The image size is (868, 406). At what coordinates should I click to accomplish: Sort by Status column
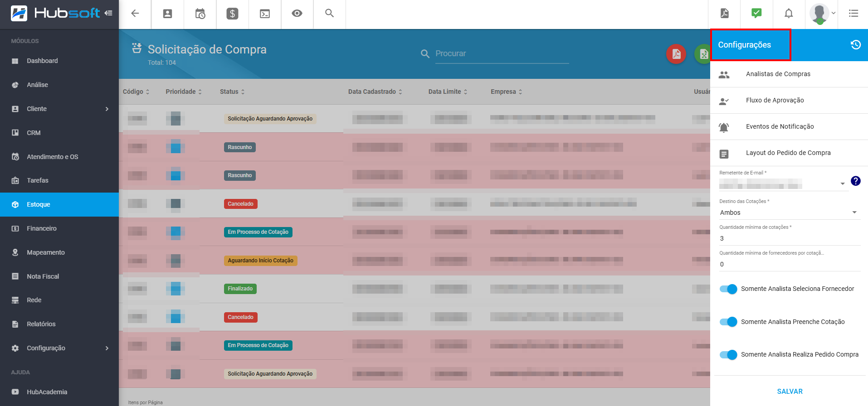(232, 92)
